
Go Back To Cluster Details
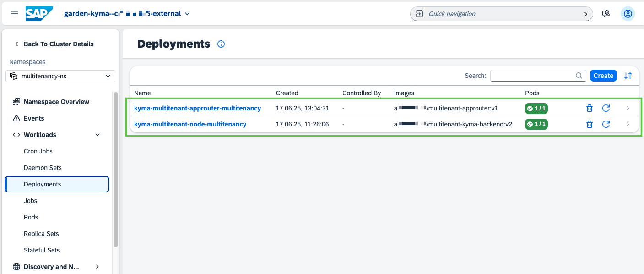pyautogui.click(x=54, y=44)
